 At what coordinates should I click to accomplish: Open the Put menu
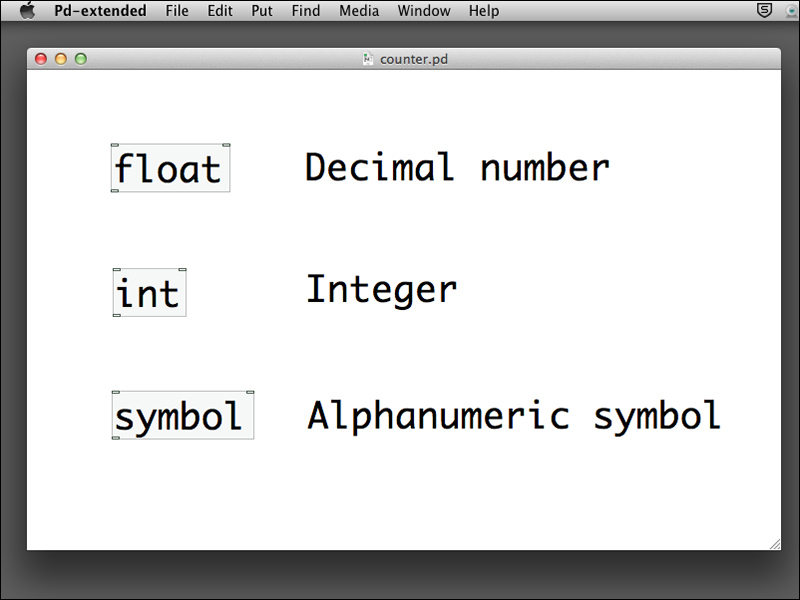(262, 11)
